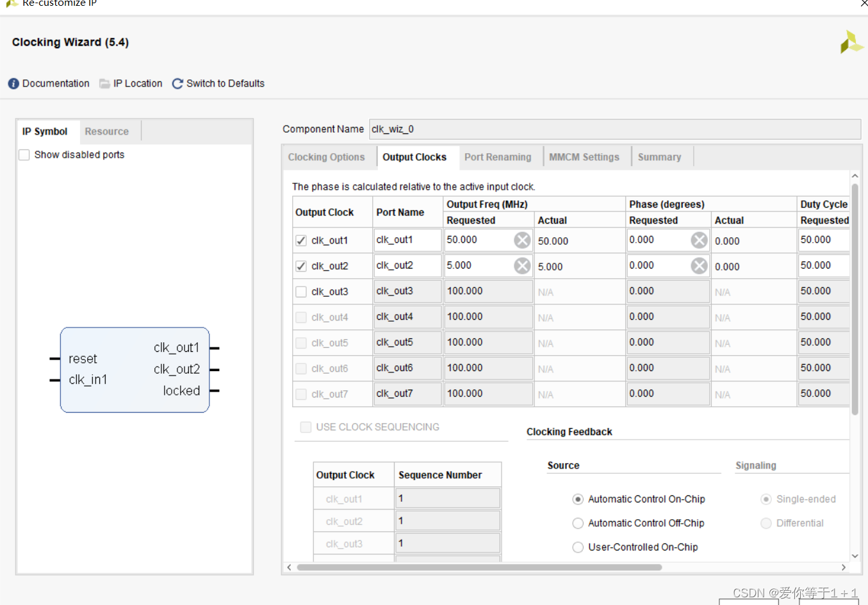Click clk_out2 requested frequency 5.000 field
Screen dimensions: 868x605
click(x=479, y=266)
